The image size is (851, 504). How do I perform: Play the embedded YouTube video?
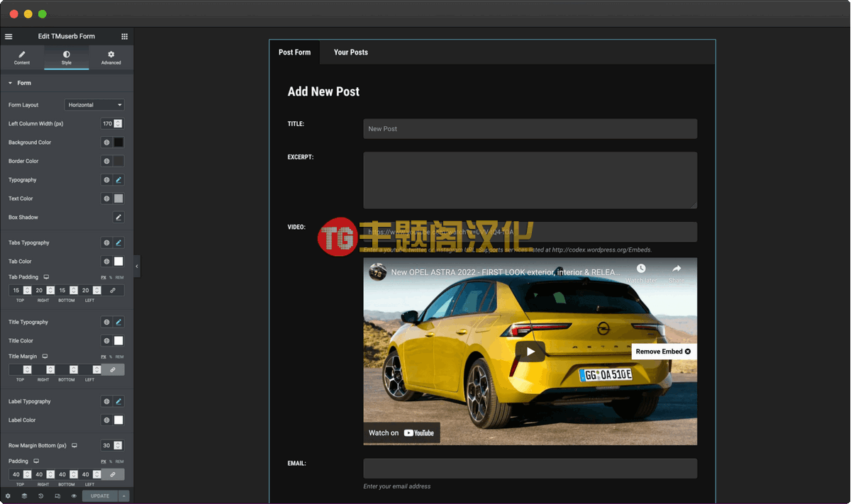coord(530,352)
